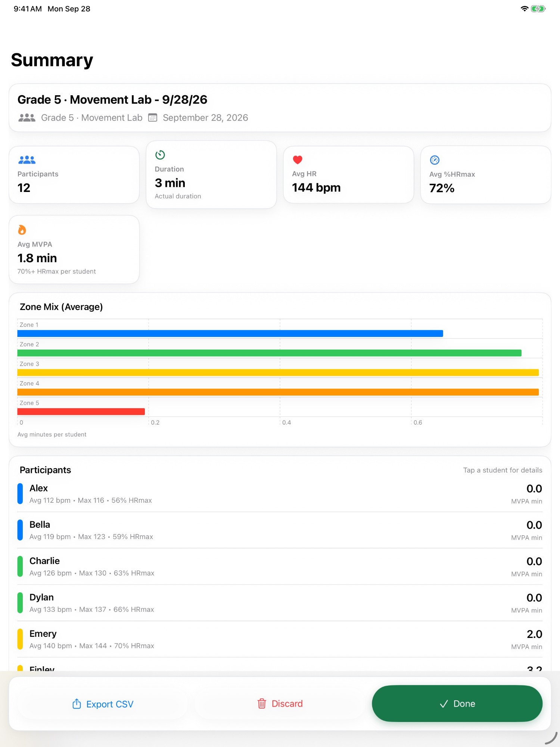Tap the 9:41 AM clock in status bar
Screen dimensions: 560x747
[28, 9]
